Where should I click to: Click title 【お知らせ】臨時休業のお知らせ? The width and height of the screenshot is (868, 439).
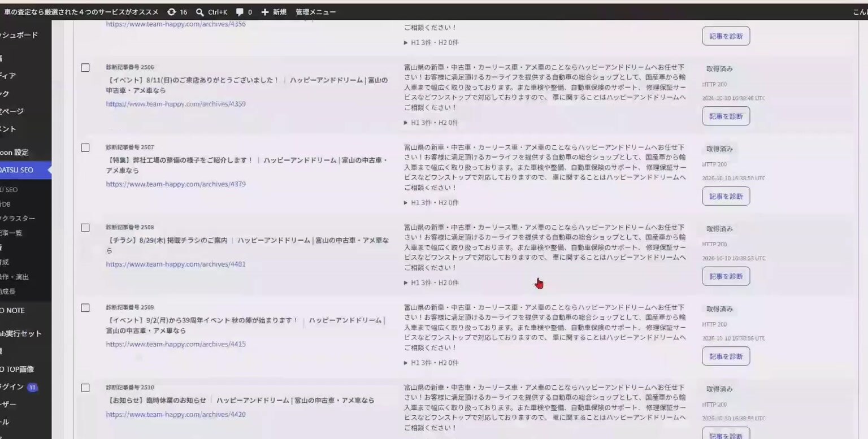click(156, 400)
